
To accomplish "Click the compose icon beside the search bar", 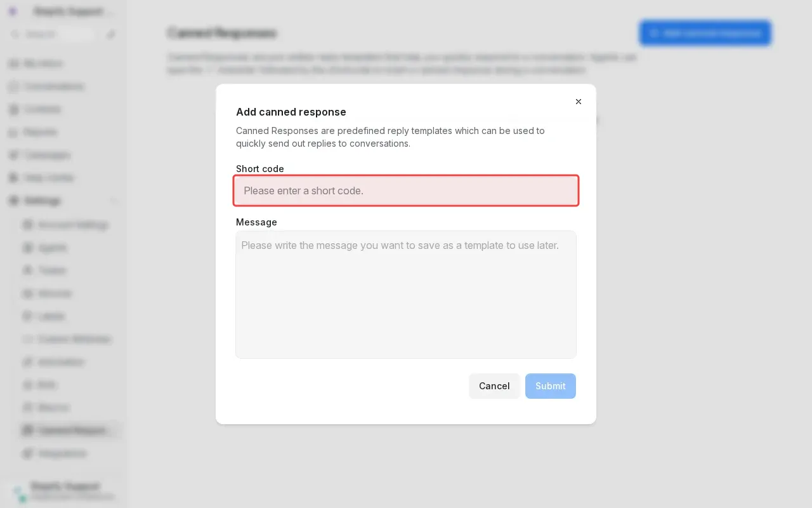I will [x=112, y=34].
